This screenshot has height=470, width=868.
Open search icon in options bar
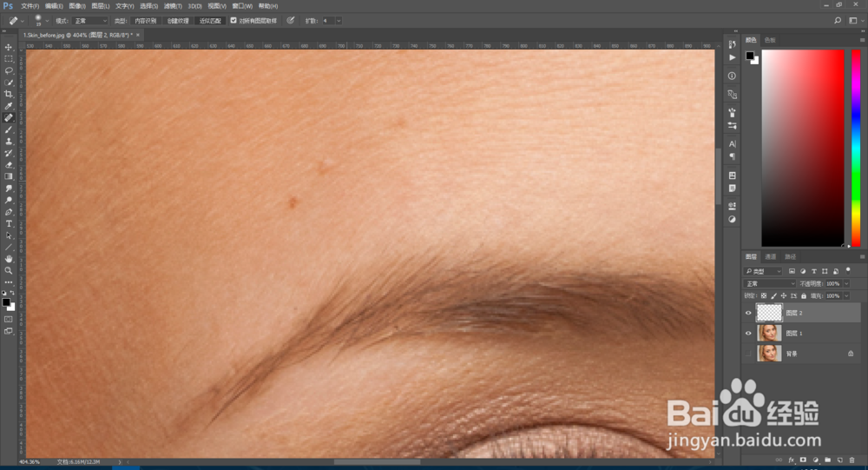tap(838, 21)
